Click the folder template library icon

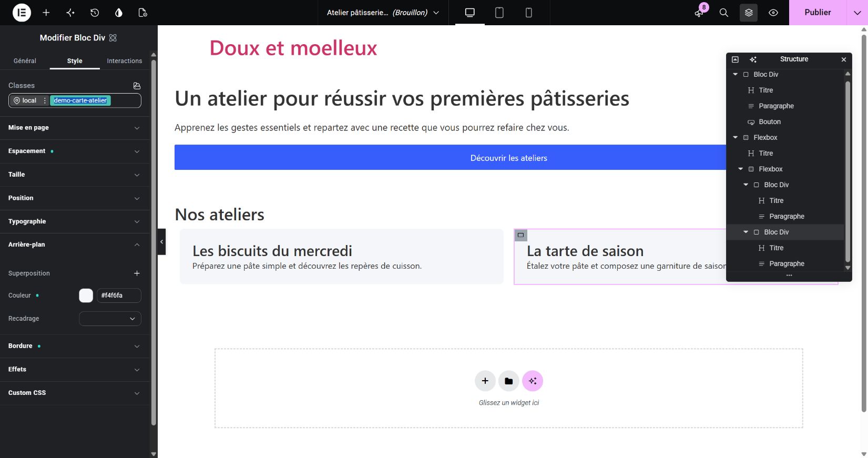[508, 381]
